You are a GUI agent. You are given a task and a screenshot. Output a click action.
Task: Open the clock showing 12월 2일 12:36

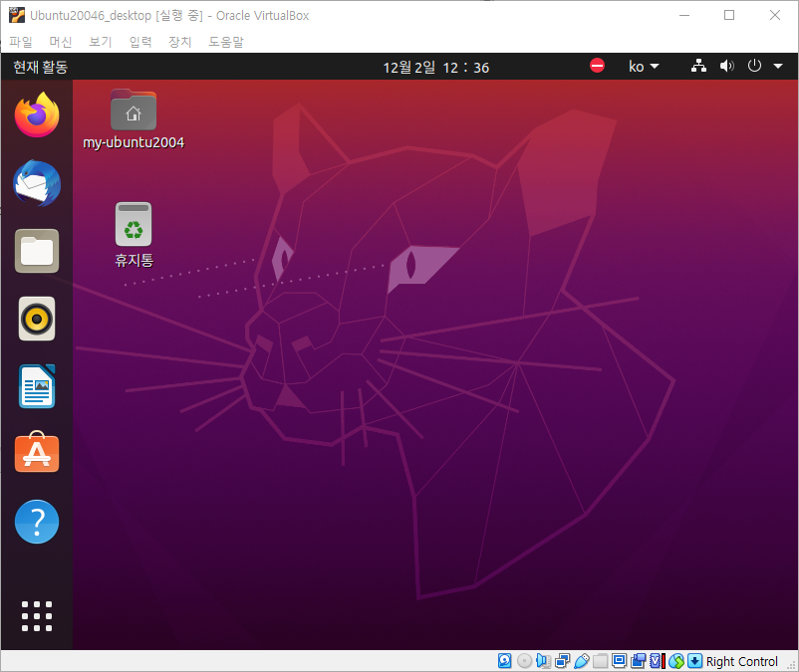[x=435, y=68]
